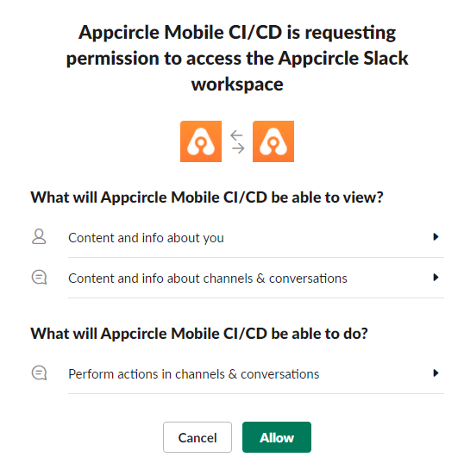Image resolution: width=464 pixels, height=476 pixels.
Task: Click chat bubble icon beside Perform actions
Action: click(39, 373)
